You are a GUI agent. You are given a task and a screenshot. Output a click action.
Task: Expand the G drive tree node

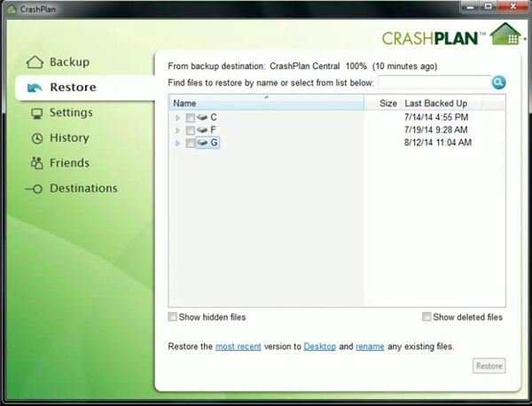pos(177,143)
